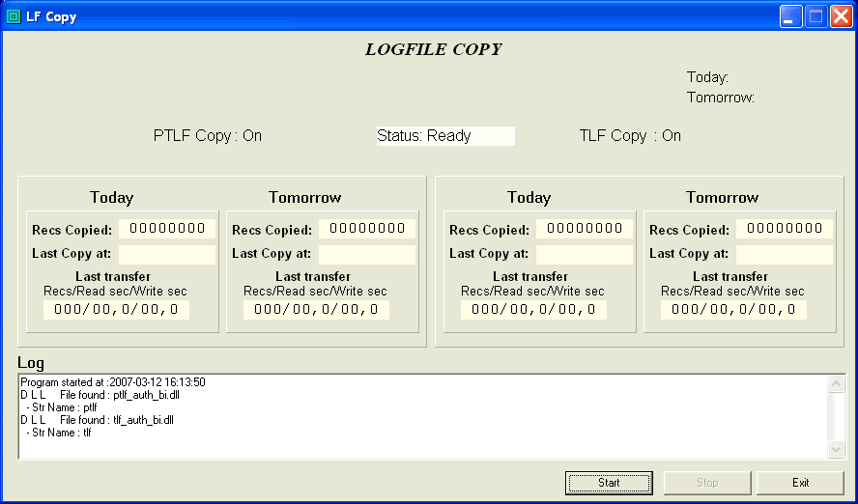Click the Today: date label under the heading
The image size is (858, 504).
pyautogui.click(x=707, y=77)
